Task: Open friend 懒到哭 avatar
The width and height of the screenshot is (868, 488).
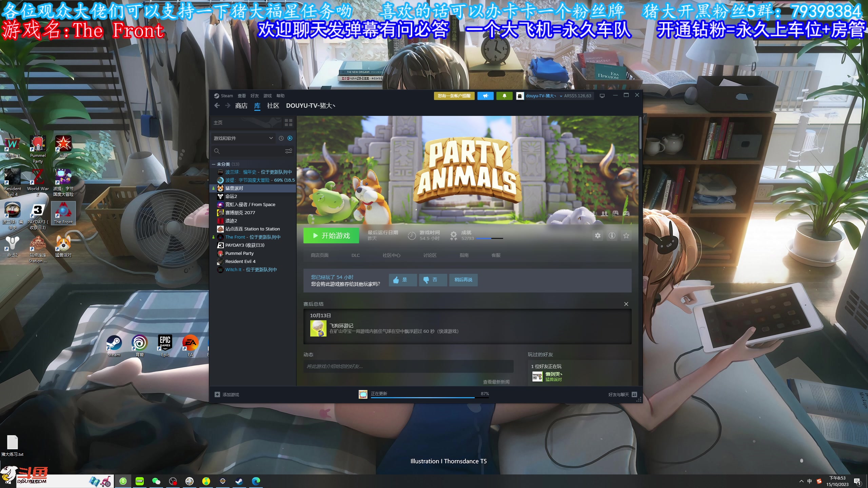Action: (x=537, y=377)
